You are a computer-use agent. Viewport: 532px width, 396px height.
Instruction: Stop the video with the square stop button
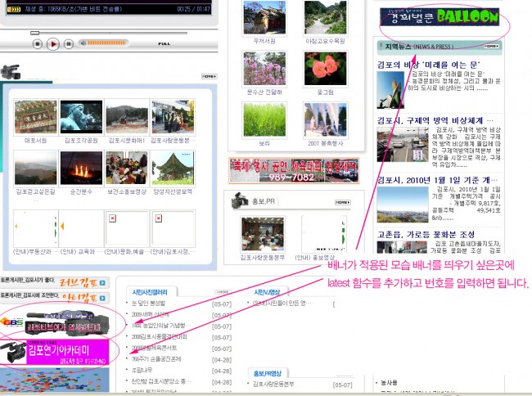click(x=38, y=43)
